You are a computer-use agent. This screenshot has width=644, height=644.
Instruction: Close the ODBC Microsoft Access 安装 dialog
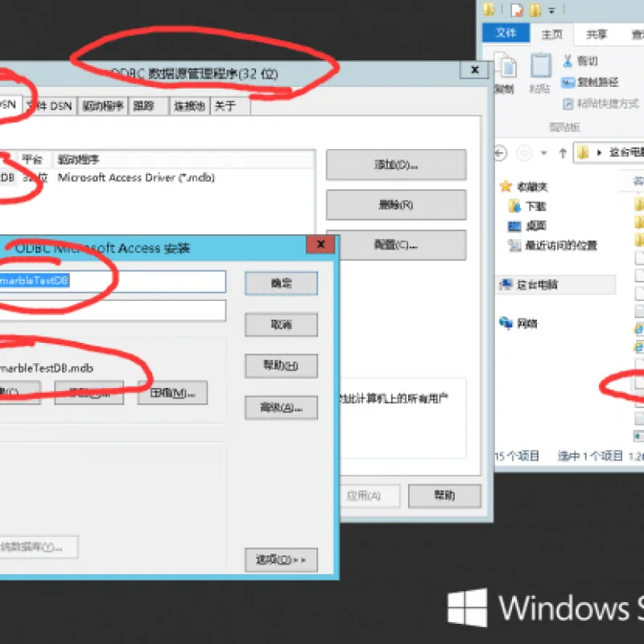click(320, 245)
